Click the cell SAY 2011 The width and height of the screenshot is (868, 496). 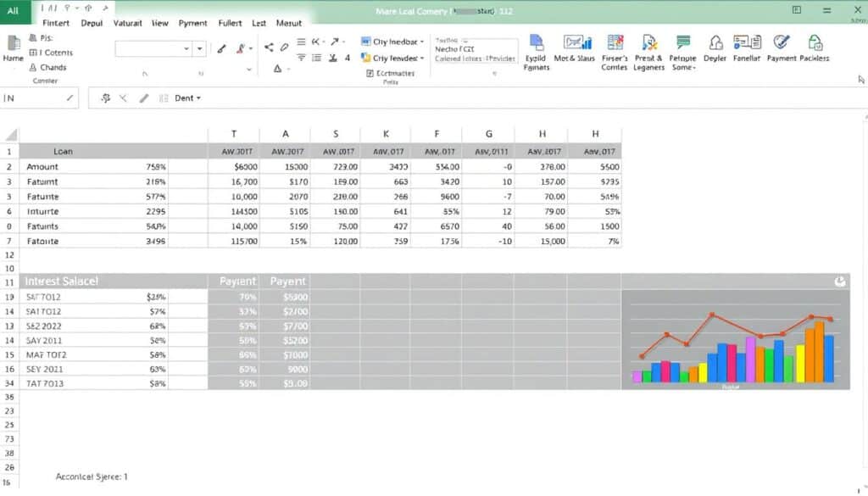coord(44,341)
